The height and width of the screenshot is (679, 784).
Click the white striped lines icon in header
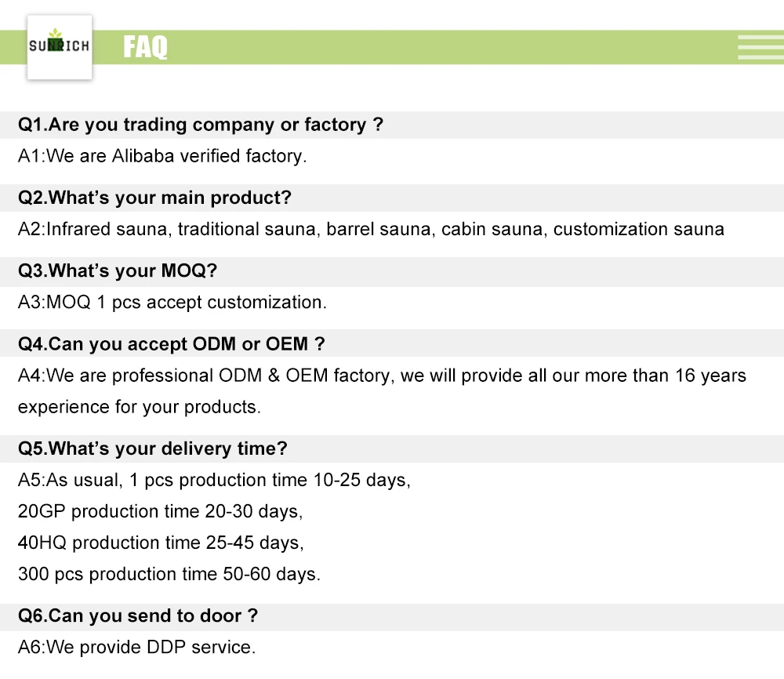(x=760, y=47)
